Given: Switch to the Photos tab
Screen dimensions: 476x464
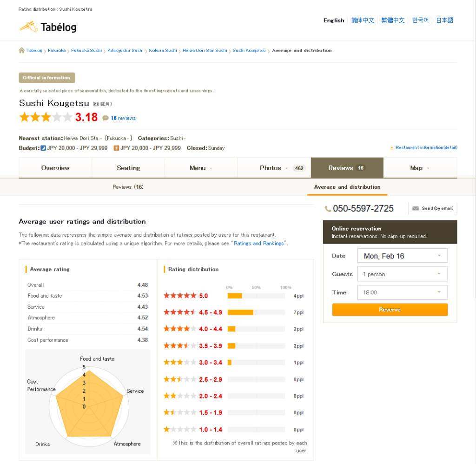Looking at the screenshot, I should (x=274, y=168).
